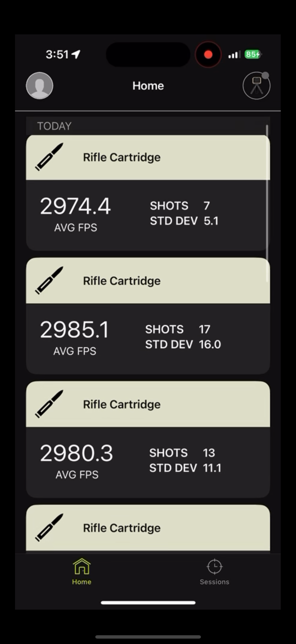Tap the red screen recording indicator
296x644 pixels.
pyautogui.click(x=208, y=55)
